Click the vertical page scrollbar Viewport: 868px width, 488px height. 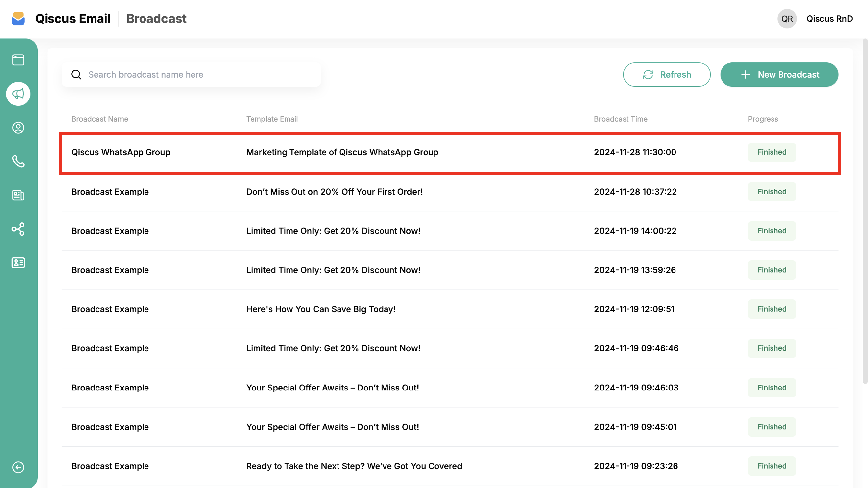(x=865, y=211)
